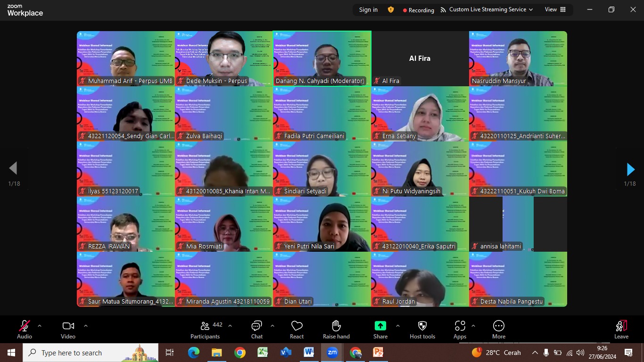Toggle the Video camera button
644x362 pixels.
(68, 329)
